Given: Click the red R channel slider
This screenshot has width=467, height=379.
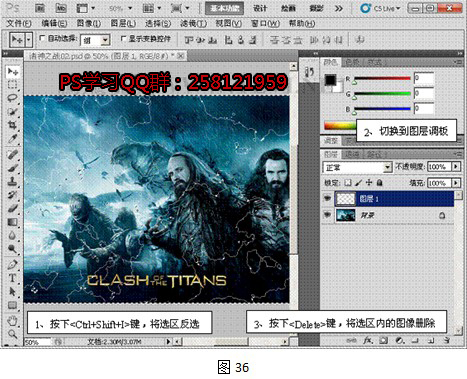Looking at the screenshot, I should (x=382, y=79).
